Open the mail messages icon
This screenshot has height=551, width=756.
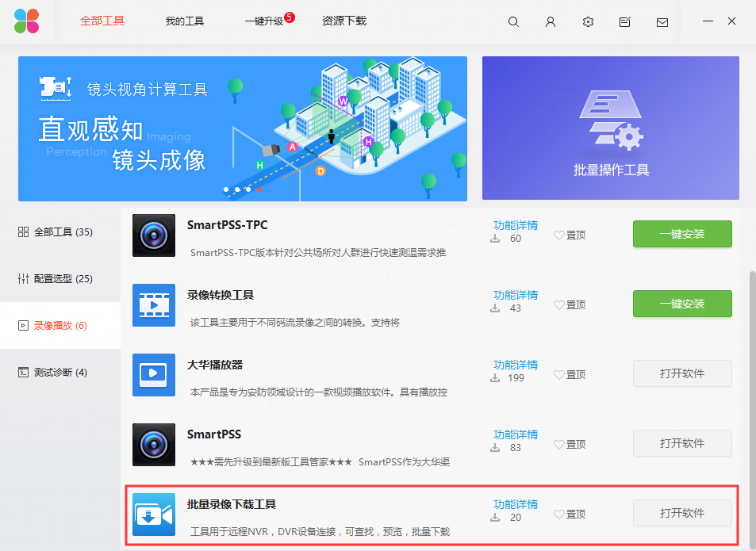pos(662,22)
